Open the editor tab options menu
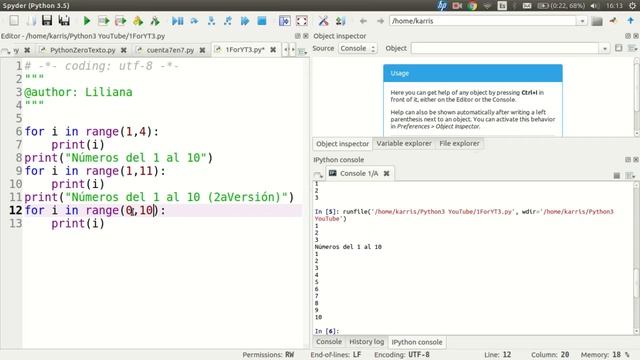640x360 pixels. tap(302, 51)
